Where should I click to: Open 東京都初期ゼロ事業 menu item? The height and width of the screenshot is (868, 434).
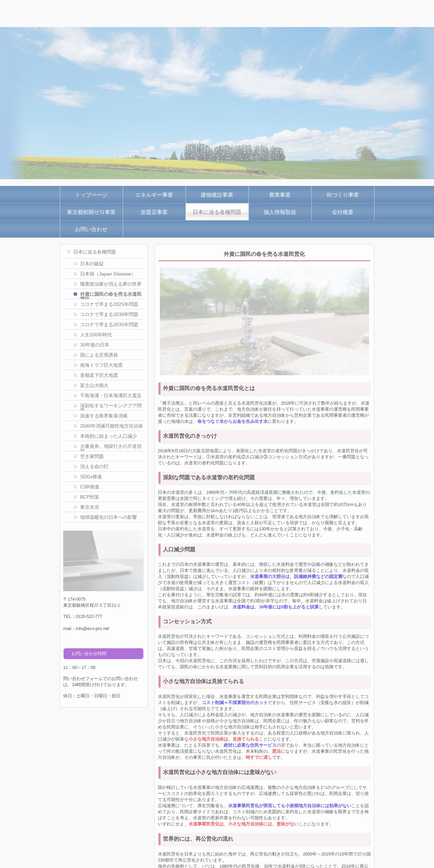[91, 212]
